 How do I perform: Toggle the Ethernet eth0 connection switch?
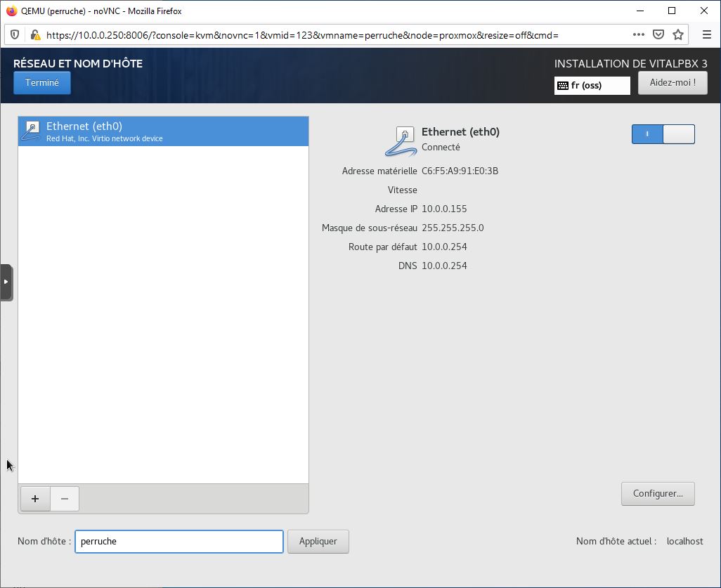[x=663, y=134]
